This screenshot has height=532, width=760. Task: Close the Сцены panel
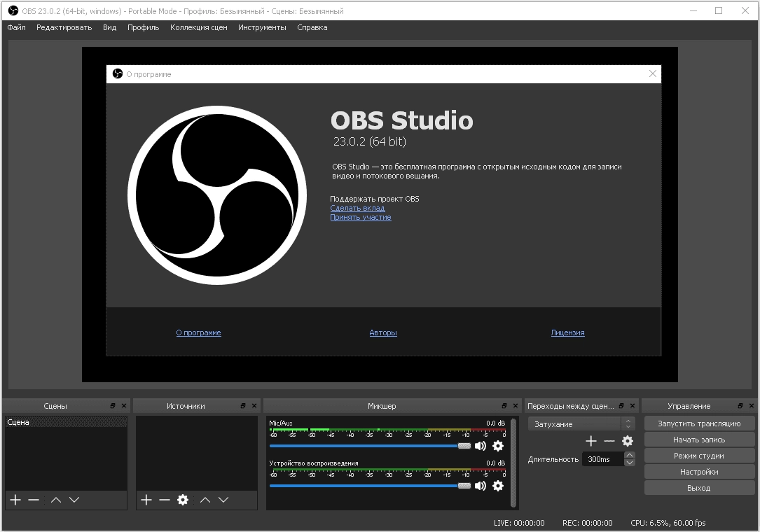coord(123,406)
